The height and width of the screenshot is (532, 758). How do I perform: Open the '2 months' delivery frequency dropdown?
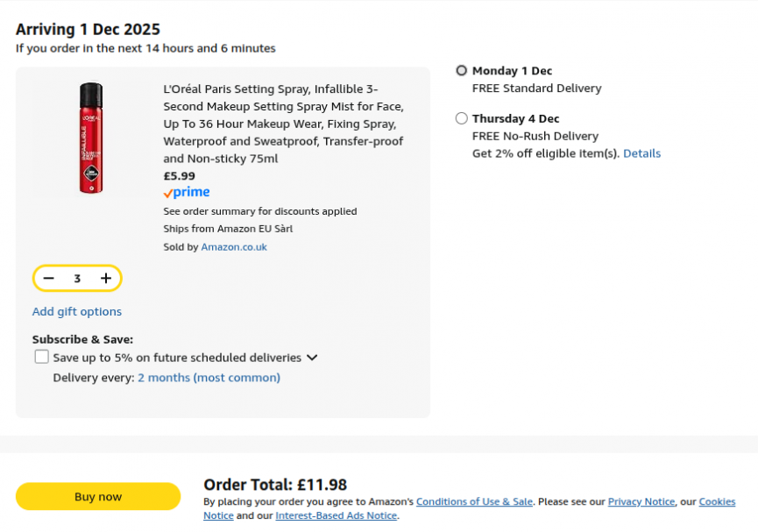209,378
